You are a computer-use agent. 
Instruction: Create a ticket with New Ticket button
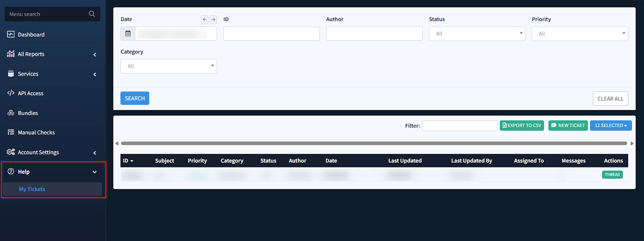tap(568, 126)
